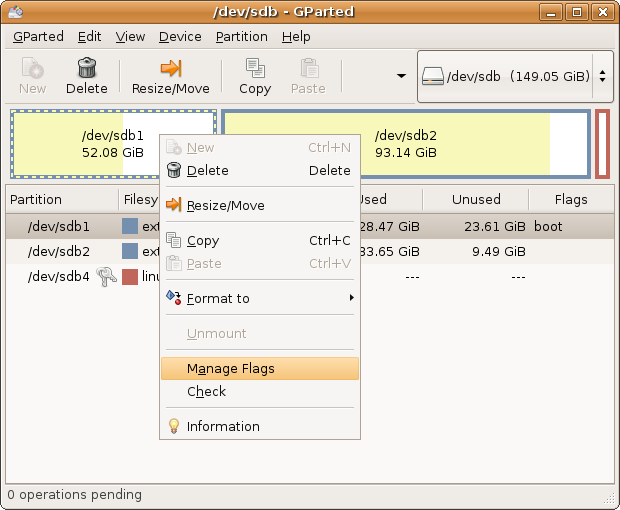This screenshot has height=510, width=620.
Task: Open the Edit menu
Action: click(89, 37)
